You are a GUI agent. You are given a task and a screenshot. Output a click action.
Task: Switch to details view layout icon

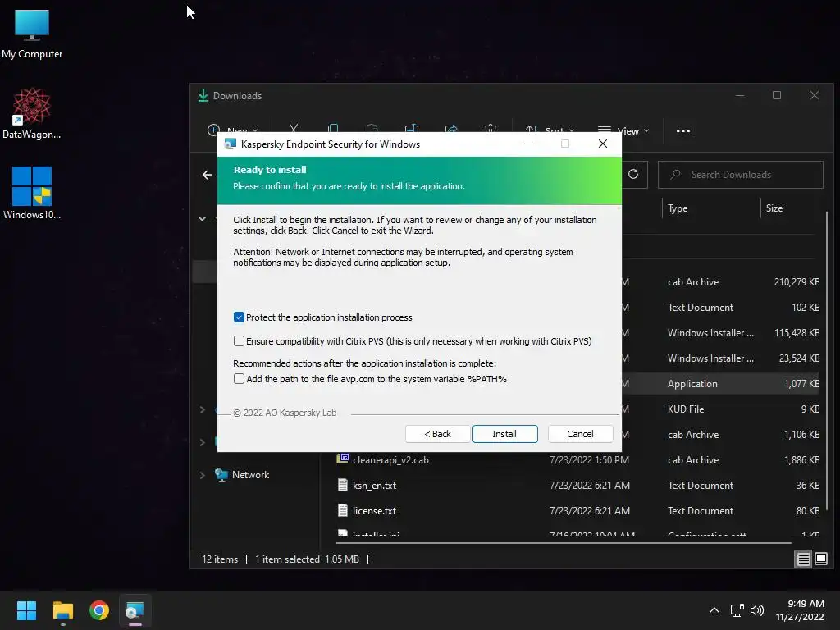(804, 559)
